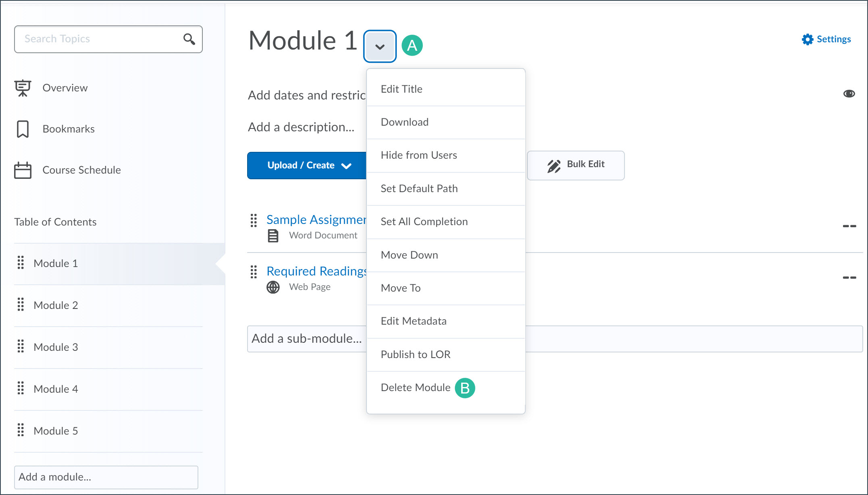
Task: Select the Overview presentation icon
Action: coord(23,88)
